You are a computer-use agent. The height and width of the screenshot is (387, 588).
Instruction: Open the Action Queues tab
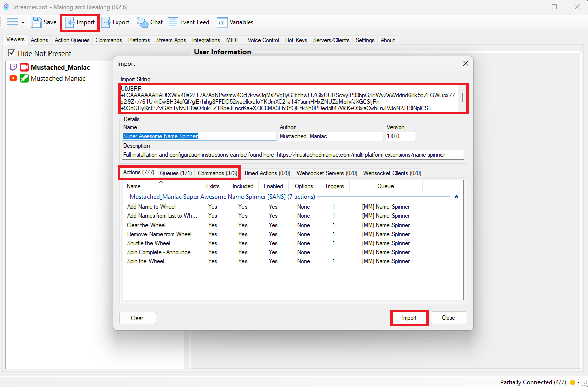coord(72,40)
